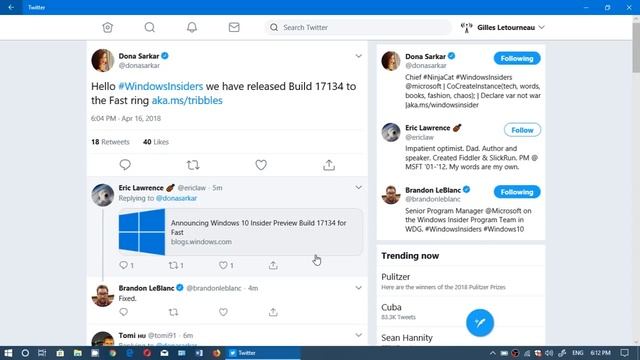Click the 6:12 PM taskbar clock
This screenshot has width=640, height=360.
click(600, 353)
